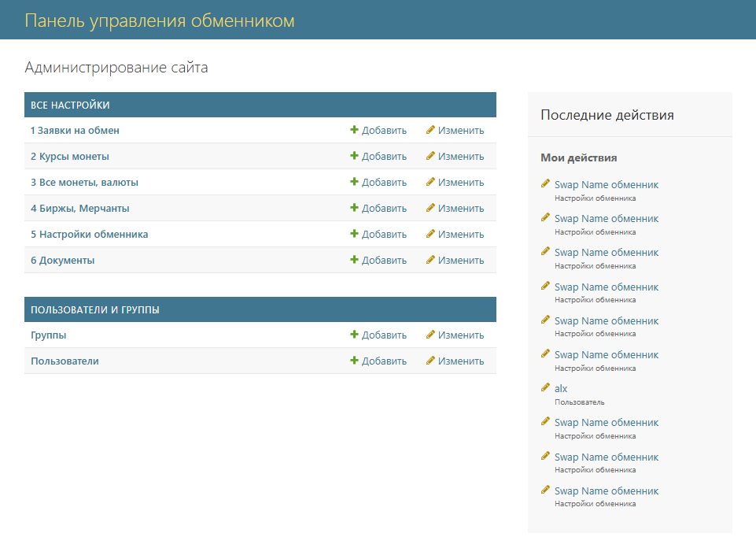Viewport: 756px width, 548px height.
Task: Click the pencil icon in Биржи, Мерчанты row
Action: (x=430, y=209)
